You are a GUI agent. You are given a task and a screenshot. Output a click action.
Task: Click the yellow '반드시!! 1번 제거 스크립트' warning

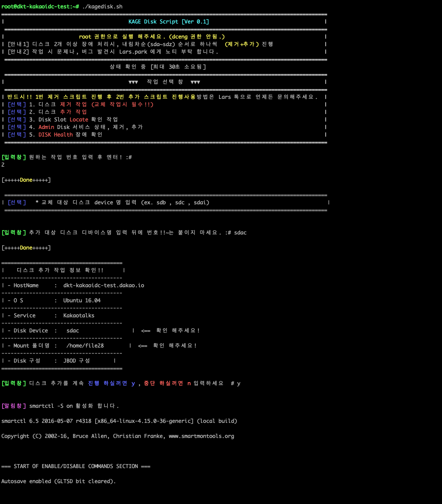101,97
